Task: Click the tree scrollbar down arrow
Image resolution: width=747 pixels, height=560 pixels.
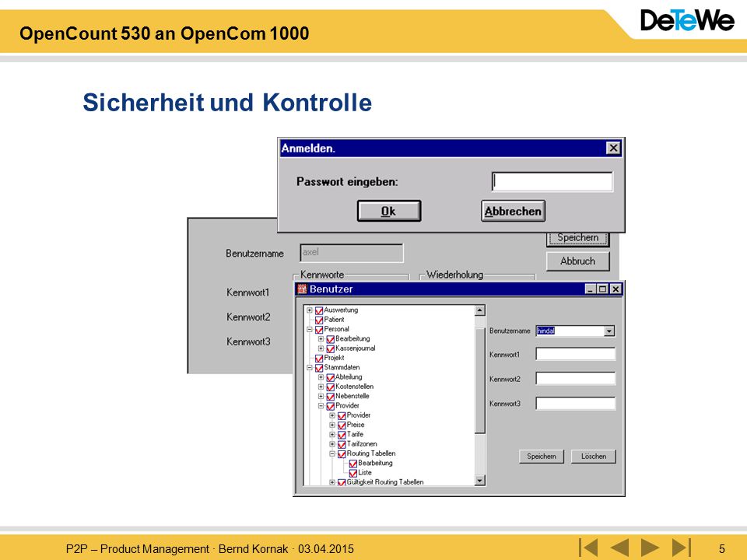Action: (480, 480)
